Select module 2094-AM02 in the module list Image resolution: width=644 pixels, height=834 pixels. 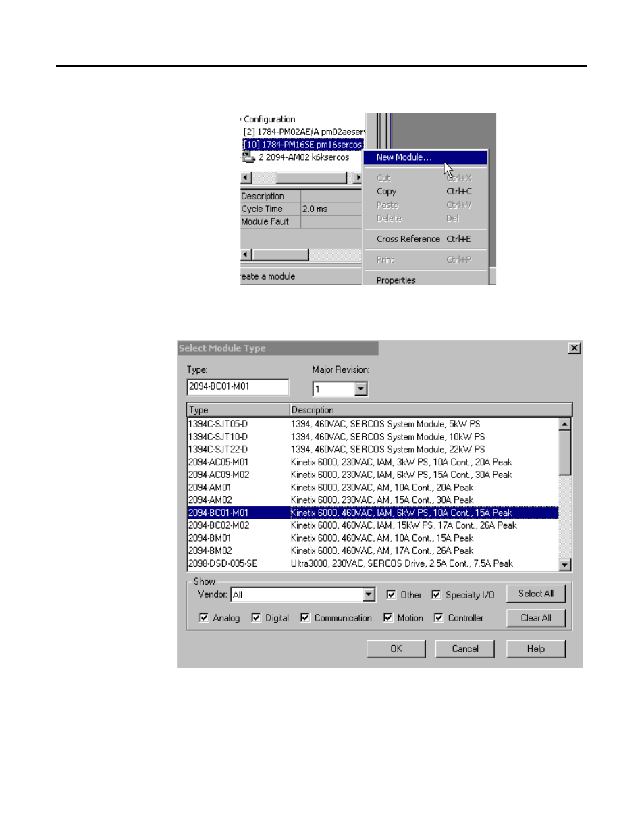coord(373,500)
